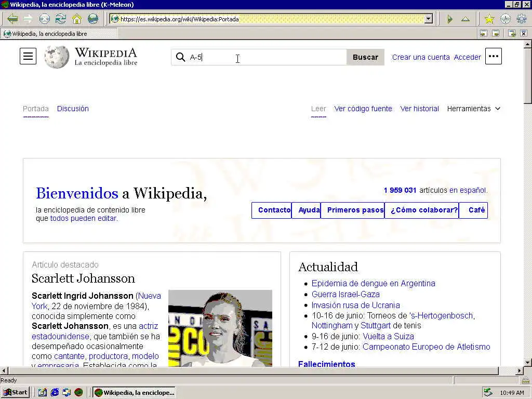Click the 'en español' link
The image size is (532, 399).
468,190
